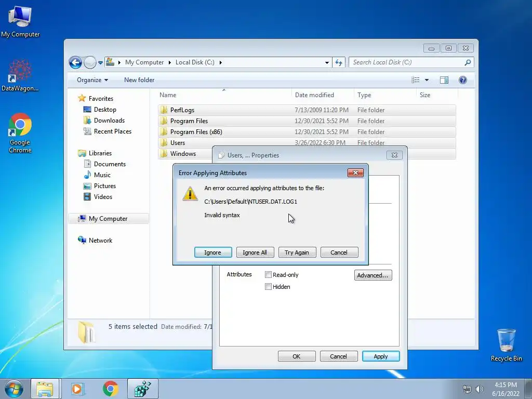Screen dimensions: 532x399
Task: Open Chrome from the taskbar
Action: (x=110, y=389)
